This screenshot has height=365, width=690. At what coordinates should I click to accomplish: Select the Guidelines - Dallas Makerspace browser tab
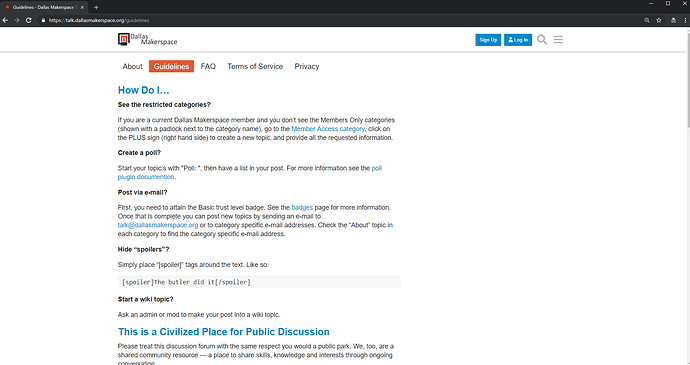(44, 7)
